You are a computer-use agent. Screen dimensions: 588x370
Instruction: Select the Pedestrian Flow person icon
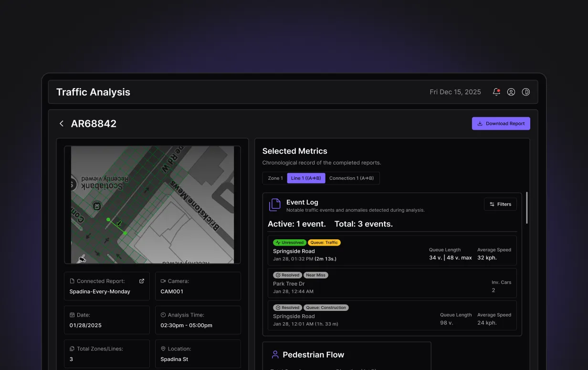(x=275, y=355)
